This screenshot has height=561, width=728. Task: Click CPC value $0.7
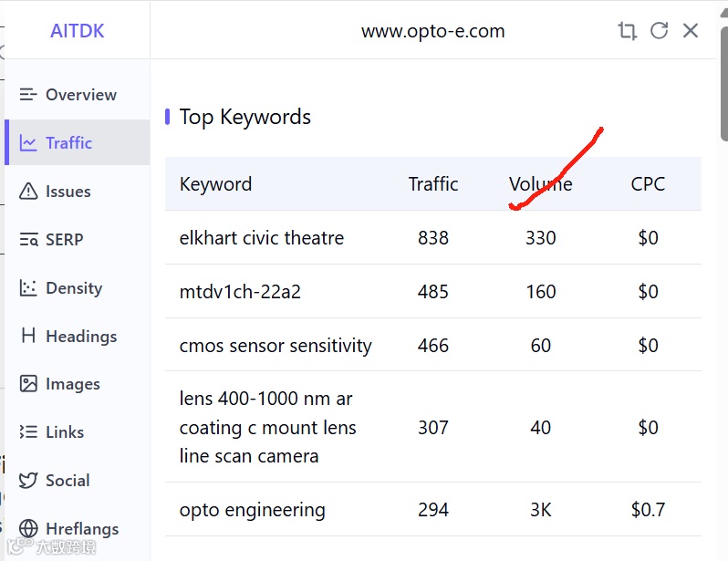tap(648, 510)
